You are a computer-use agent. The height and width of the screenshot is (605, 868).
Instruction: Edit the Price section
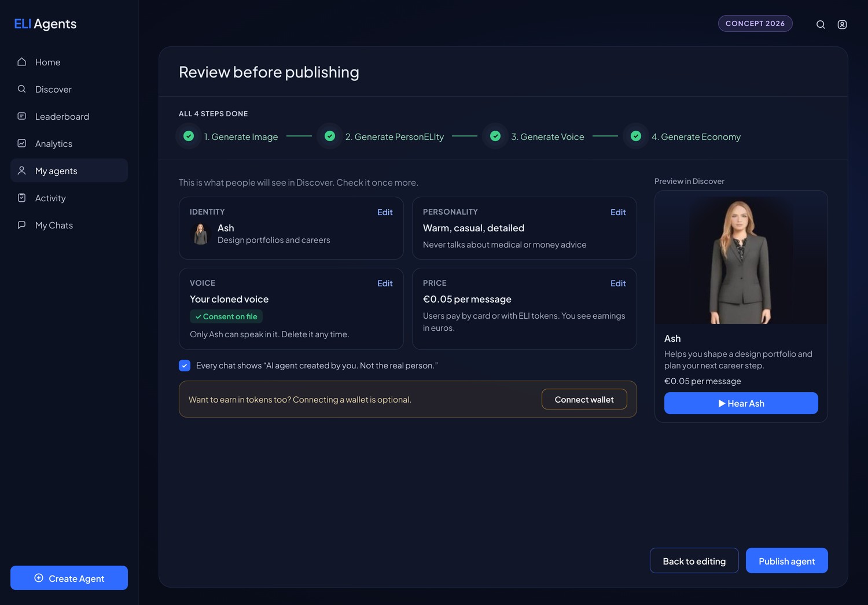point(618,283)
